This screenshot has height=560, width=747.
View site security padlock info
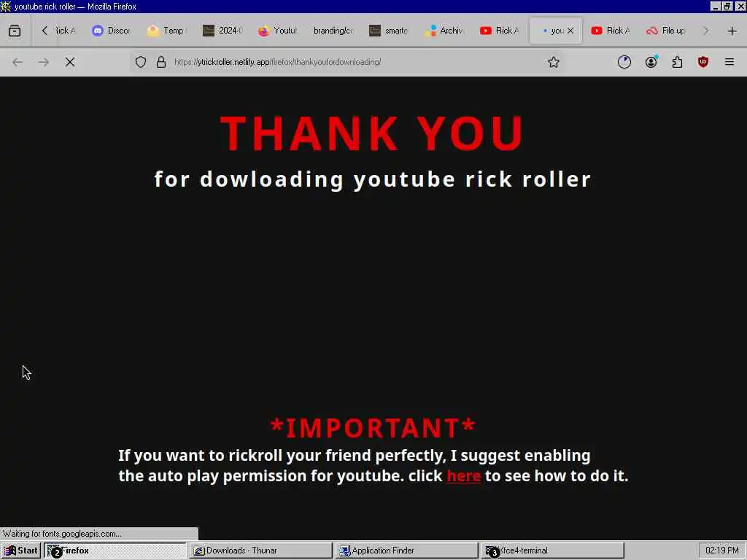click(x=161, y=62)
